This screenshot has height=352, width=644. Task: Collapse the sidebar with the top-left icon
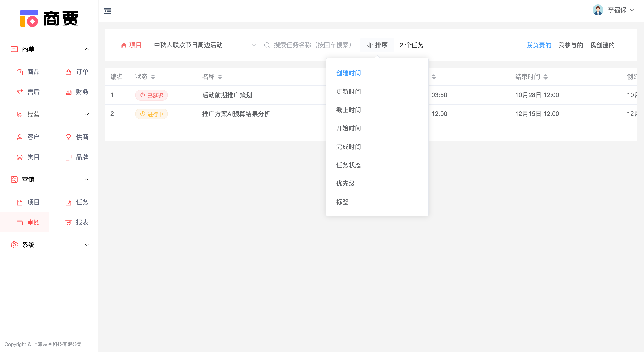pos(108,11)
